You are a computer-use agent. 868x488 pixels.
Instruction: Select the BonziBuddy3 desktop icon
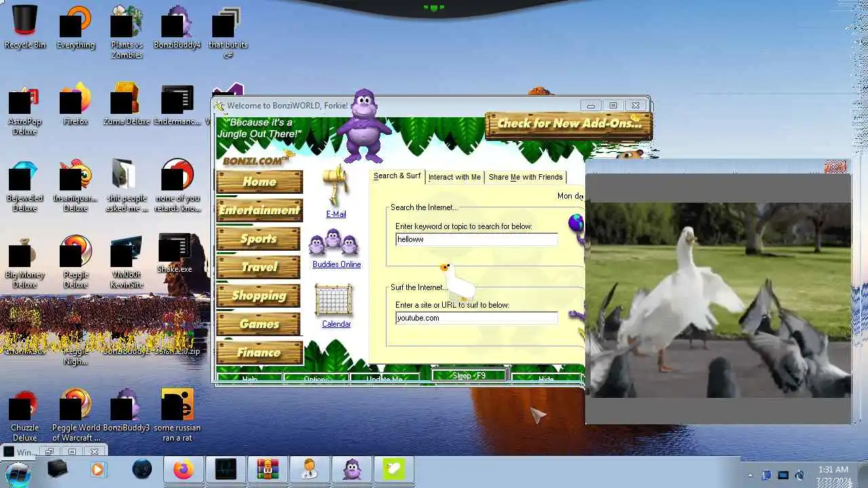(126, 410)
